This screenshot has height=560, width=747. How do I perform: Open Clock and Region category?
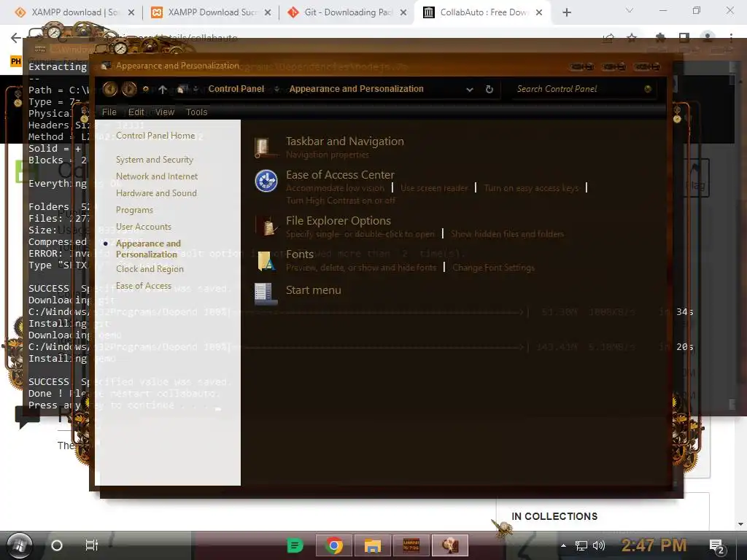150,269
